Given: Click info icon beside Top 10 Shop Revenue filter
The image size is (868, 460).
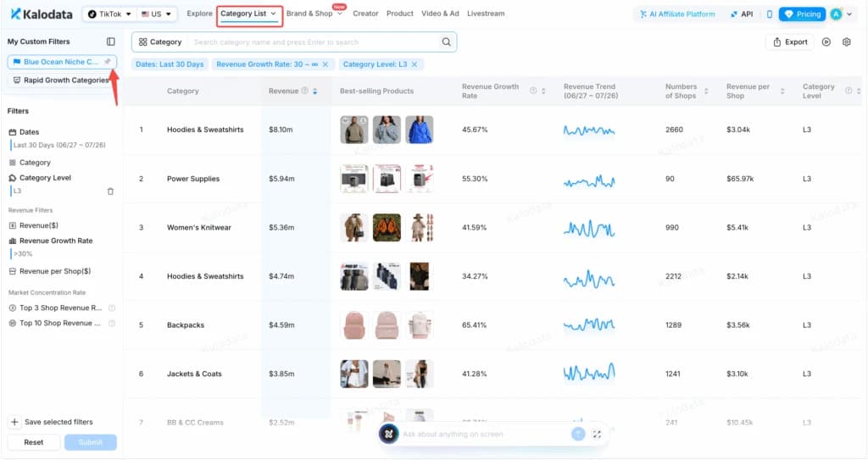Looking at the screenshot, I should [112, 324].
